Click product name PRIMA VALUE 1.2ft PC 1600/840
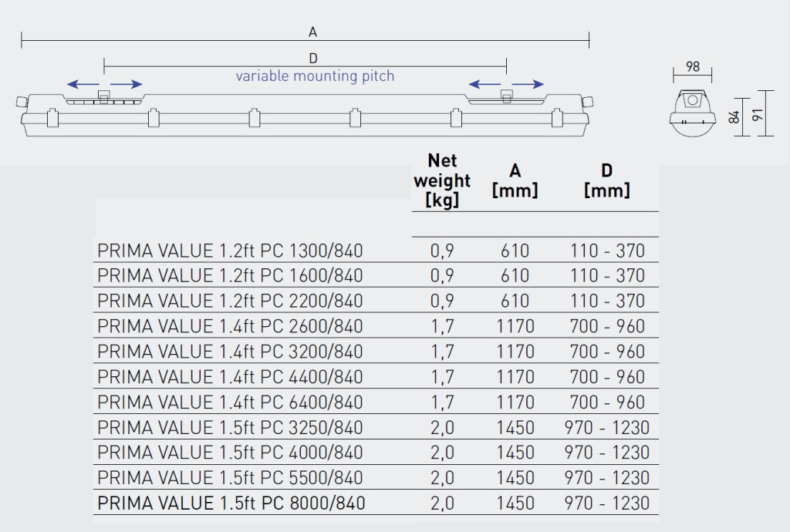The image size is (790, 532). 230,276
